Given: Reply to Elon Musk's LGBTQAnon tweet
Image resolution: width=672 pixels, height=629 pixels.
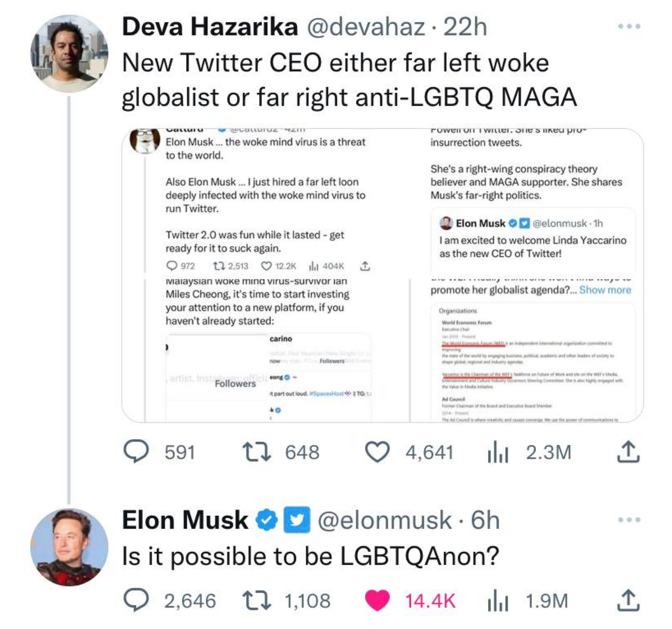Looking at the screenshot, I should (136, 601).
